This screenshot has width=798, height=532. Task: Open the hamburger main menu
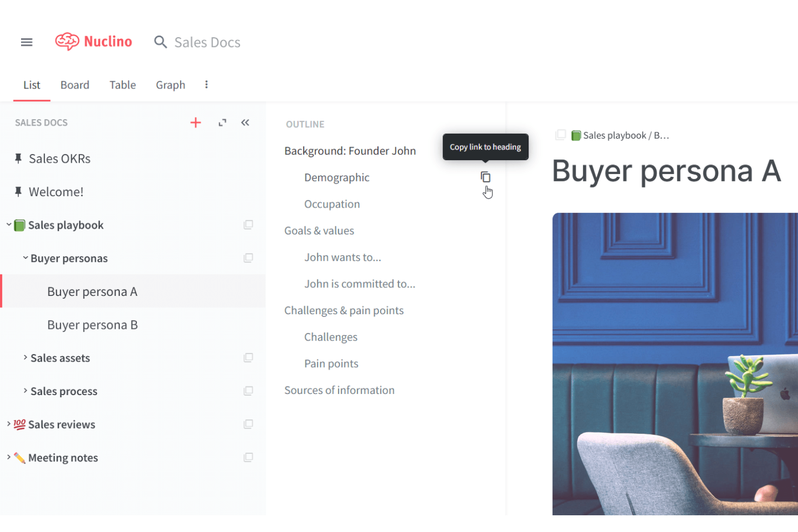26,42
